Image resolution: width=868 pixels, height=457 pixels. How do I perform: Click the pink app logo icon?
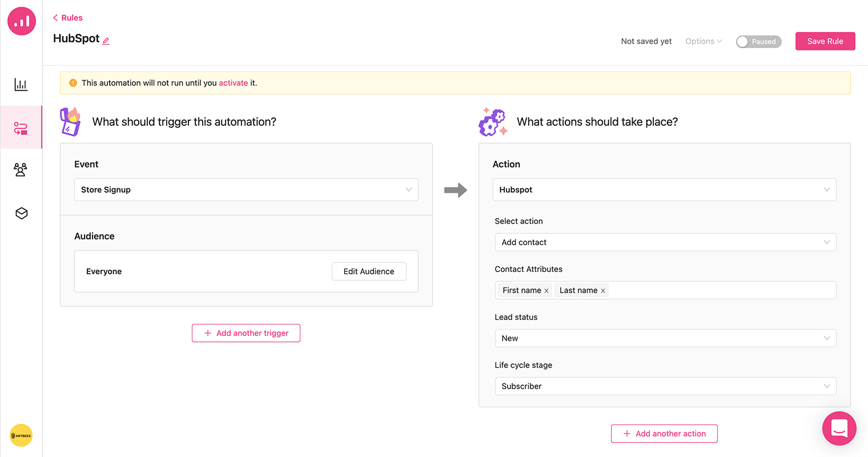pyautogui.click(x=22, y=21)
